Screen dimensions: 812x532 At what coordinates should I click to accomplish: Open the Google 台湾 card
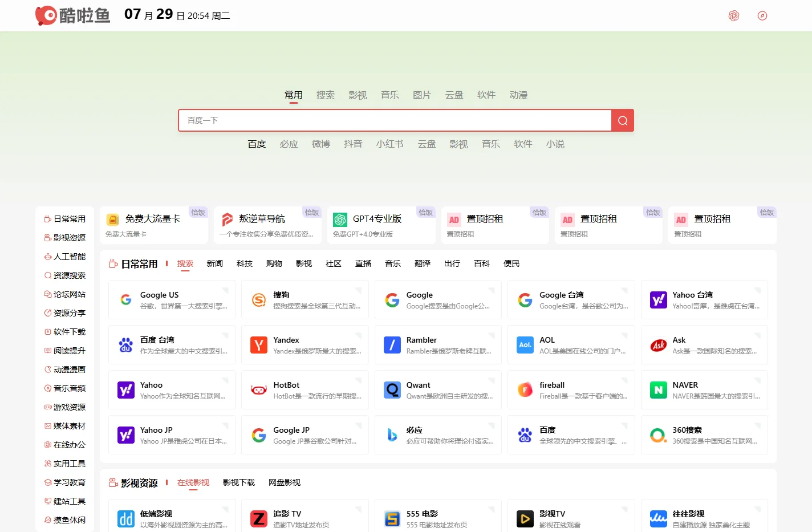pos(571,300)
